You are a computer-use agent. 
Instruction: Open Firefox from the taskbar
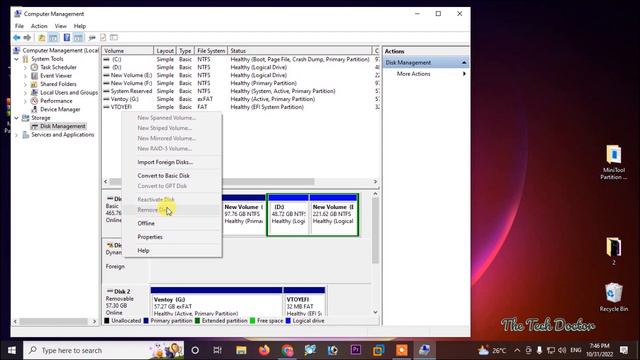(x=264, y=350)
